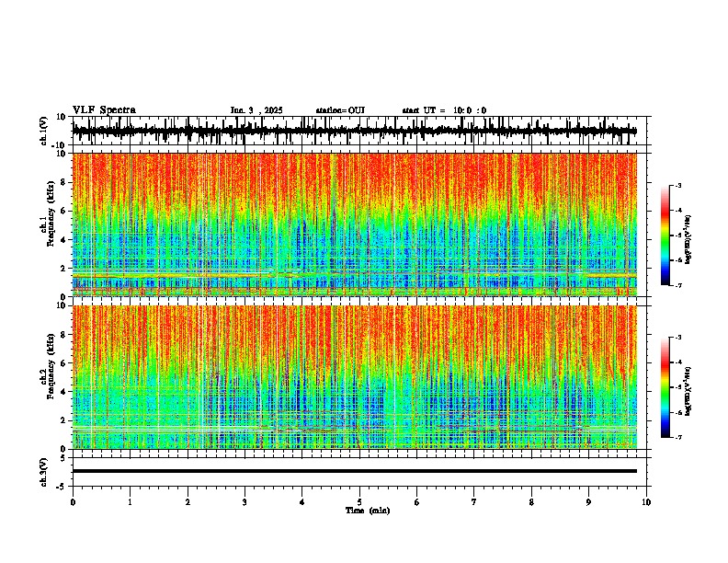Click the "2" kHz tick on ch.1 spectrogram axis
Image resolution: width=728 pixels, height=563 pixels.
65,268
